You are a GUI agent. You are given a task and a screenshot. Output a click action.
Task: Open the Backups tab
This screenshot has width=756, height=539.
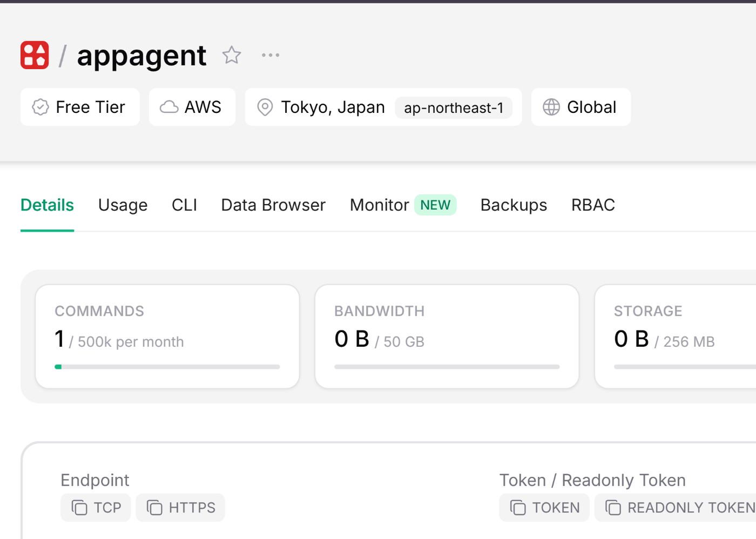tap(514, 205)
